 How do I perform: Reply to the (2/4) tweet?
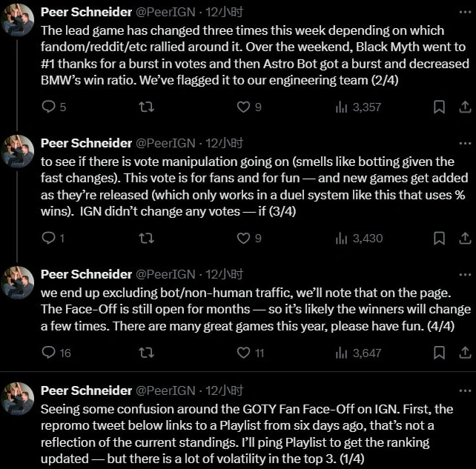click(53, 107)
